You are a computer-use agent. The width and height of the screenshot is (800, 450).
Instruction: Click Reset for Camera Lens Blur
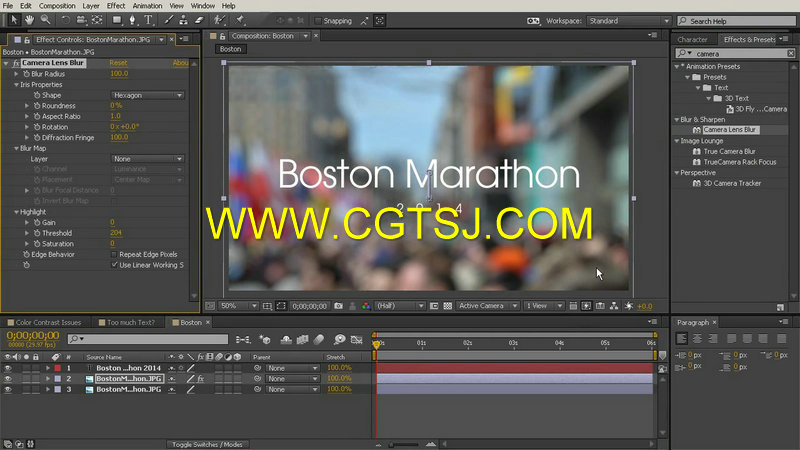(x=118, y=63)
